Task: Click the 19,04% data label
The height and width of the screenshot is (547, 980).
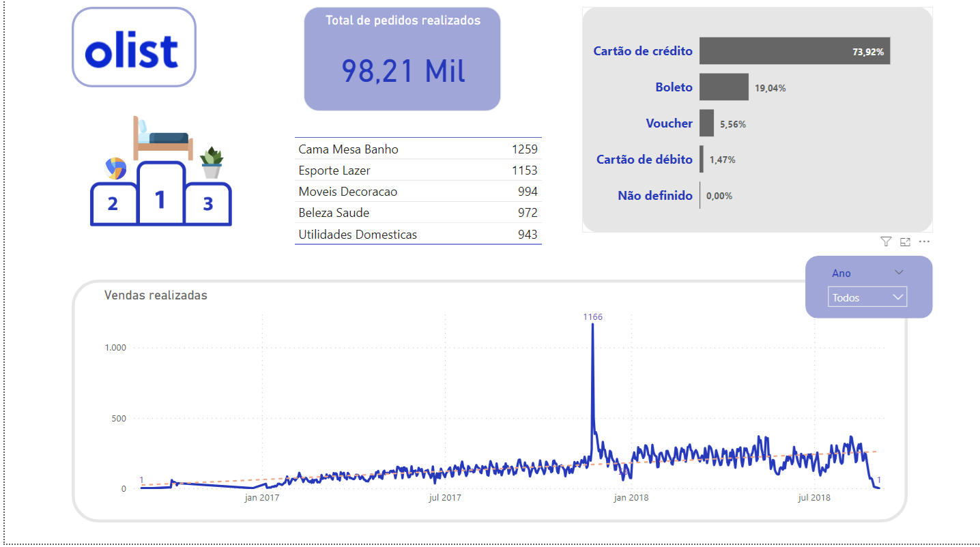Action: [x=770, y=88]
